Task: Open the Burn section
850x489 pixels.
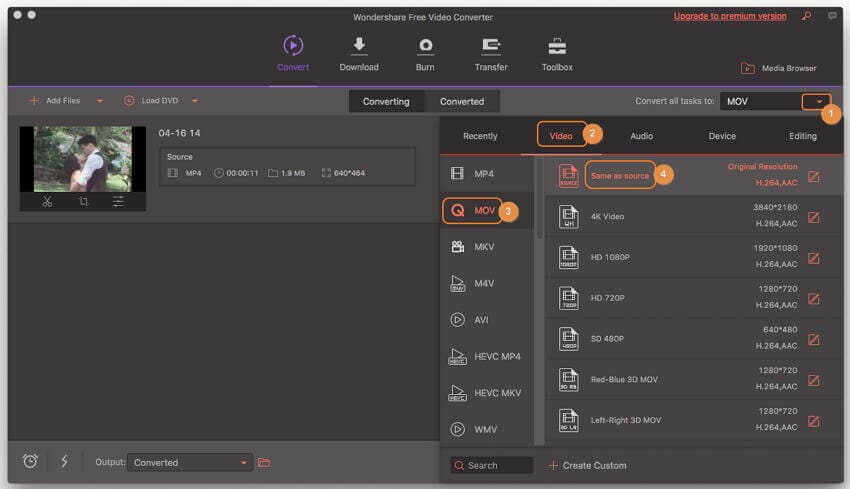Action: pos(425,53)
